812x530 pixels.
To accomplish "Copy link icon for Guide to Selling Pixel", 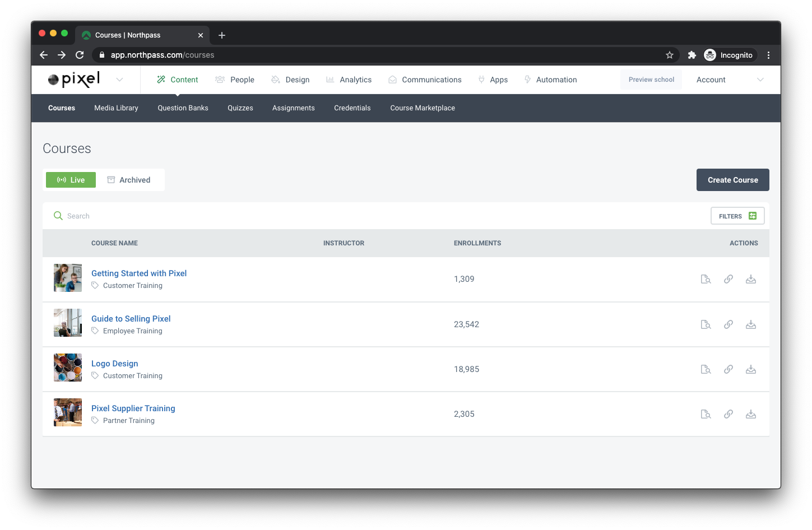I will [728, 324].
